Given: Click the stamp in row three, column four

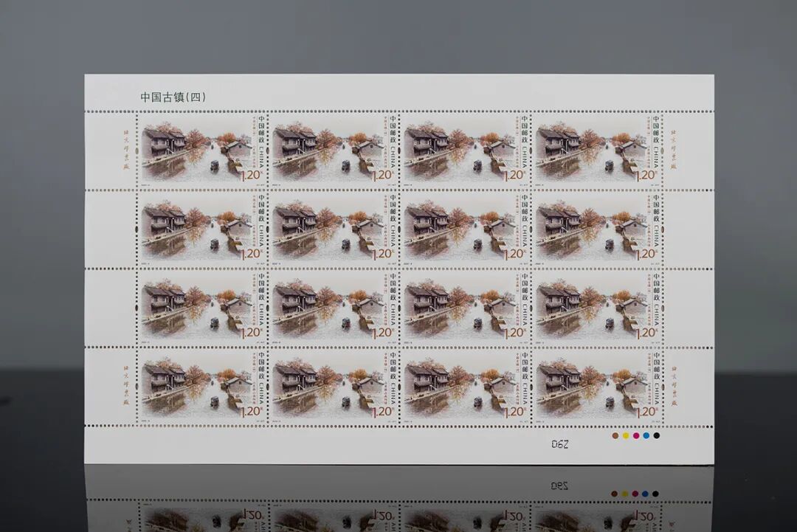Looking at the screenshot, I should (x=598, y=307).
